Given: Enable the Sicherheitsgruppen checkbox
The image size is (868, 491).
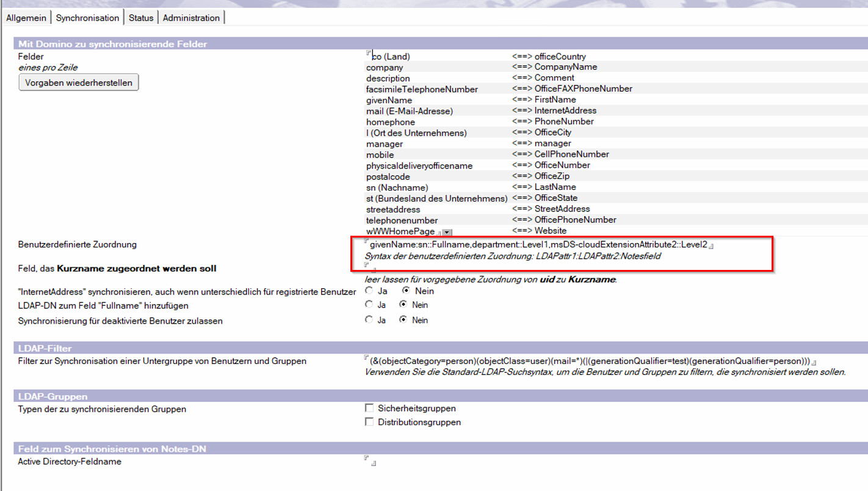Looking at the screenshot, I should (369, 408).
